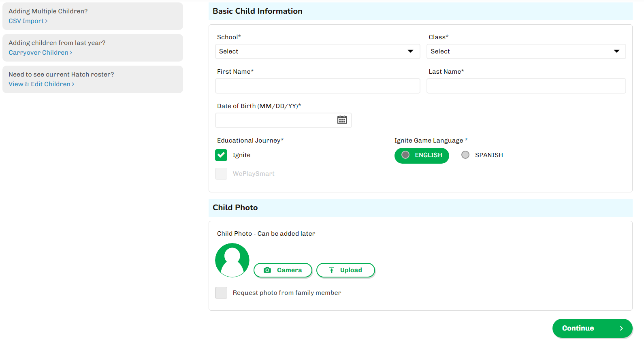This screenshot has width=644, height=352.
Task: Expand the Class dropdown arrow
Action: [616, 51]
